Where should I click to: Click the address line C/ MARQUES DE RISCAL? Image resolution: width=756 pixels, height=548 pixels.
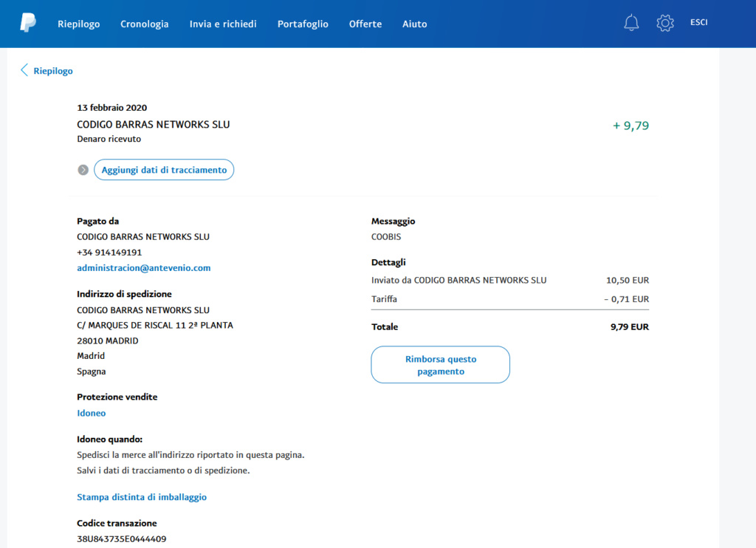coord(155,325)
